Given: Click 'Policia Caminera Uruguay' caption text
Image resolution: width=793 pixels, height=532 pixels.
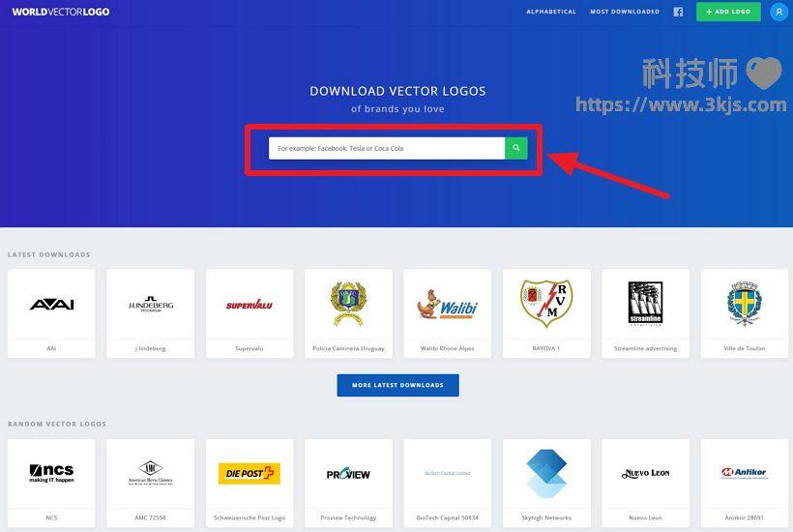Looking at the screenshot, I should click(348, 348).
